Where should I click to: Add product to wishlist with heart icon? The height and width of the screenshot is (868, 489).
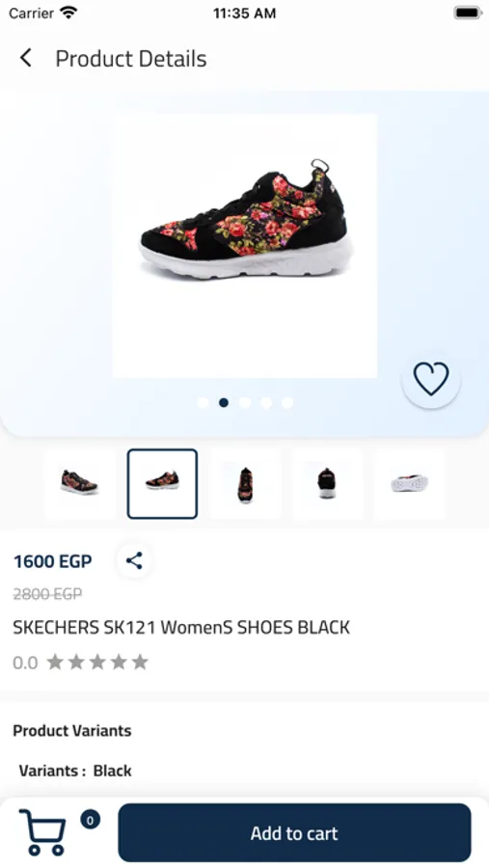(431, 379)
